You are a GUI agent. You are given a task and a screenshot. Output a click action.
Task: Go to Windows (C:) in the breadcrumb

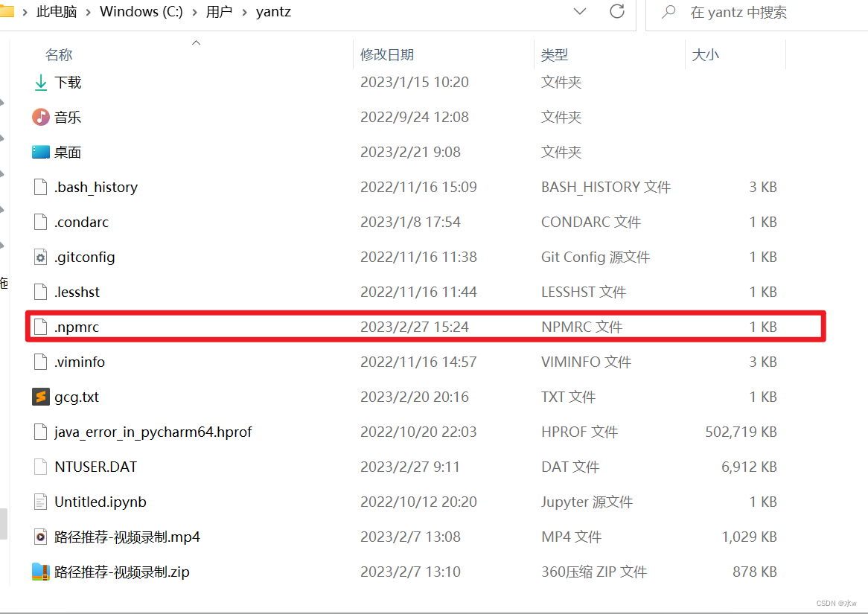(x=141, y=12)
